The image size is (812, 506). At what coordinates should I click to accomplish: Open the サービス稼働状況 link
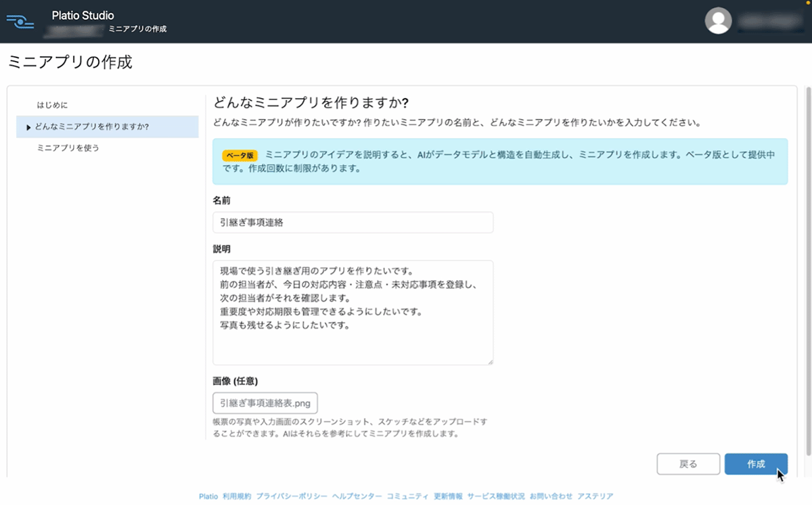tap(496, 496)
